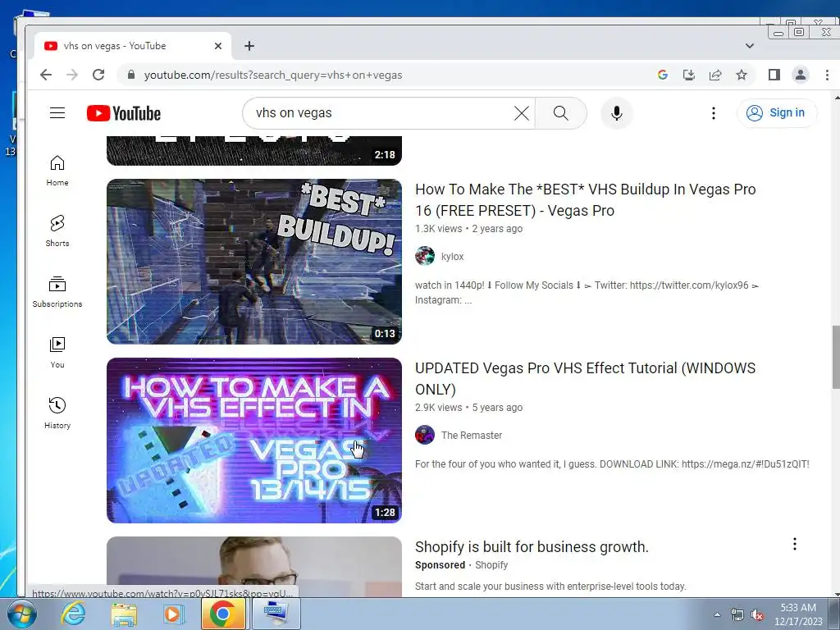840x630 pixels.
Task: Go back with the browser back arrow
Action: point(46,75)
